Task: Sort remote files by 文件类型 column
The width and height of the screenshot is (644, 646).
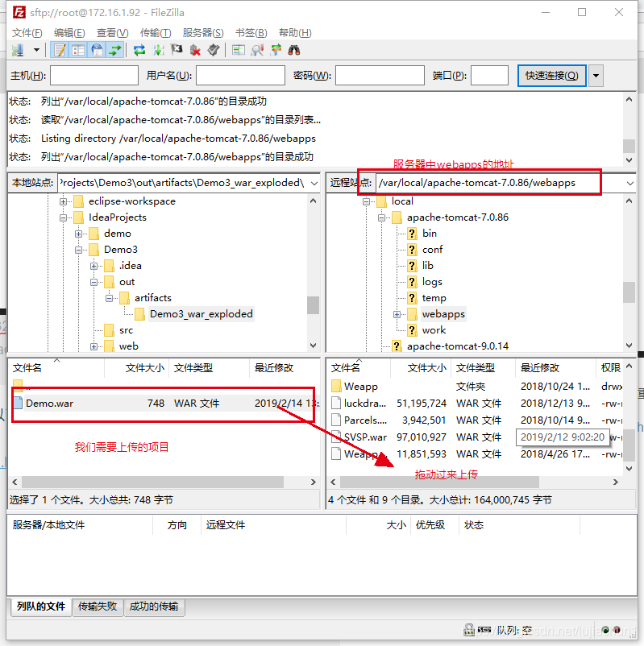Action: 484,367
